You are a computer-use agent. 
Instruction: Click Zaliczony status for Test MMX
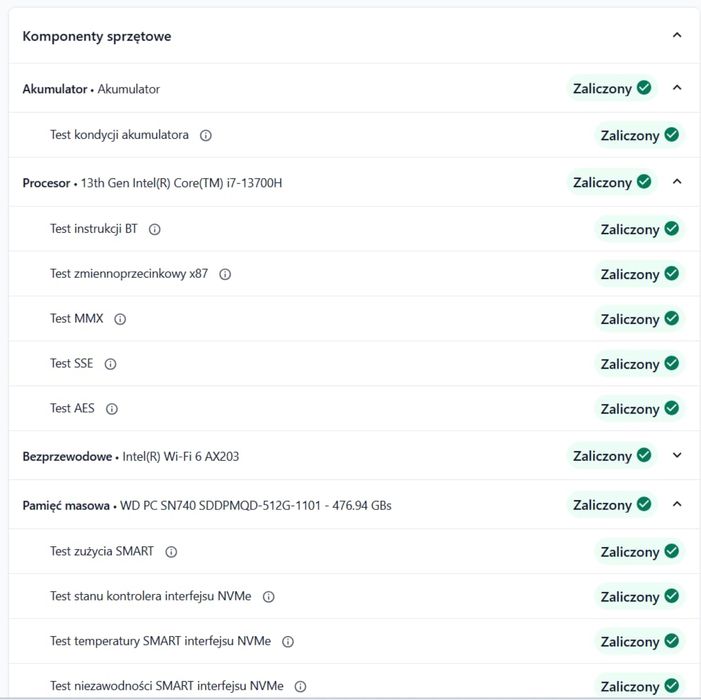tap(640, 319)
